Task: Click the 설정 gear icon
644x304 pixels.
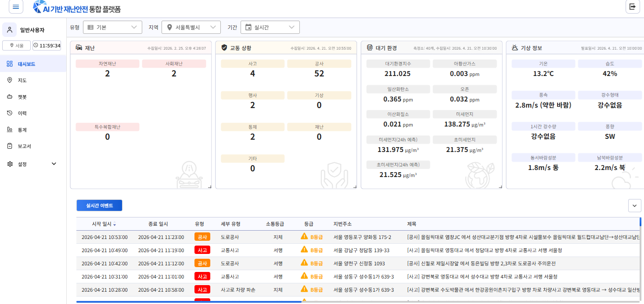Action: 10,164
